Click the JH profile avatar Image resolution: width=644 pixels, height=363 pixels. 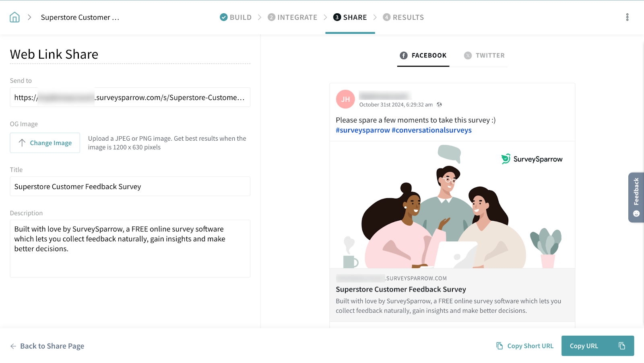click(x=345, y=99)
